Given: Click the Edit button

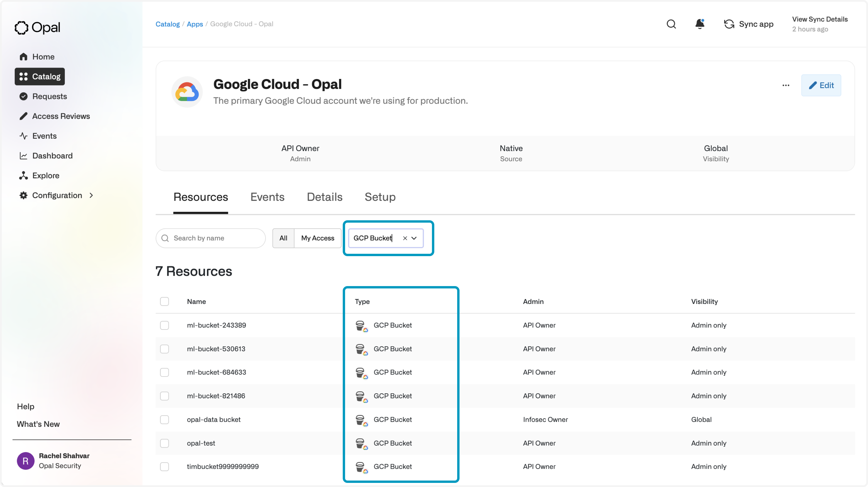Looking at the screenshot, I should pos(821,85).
